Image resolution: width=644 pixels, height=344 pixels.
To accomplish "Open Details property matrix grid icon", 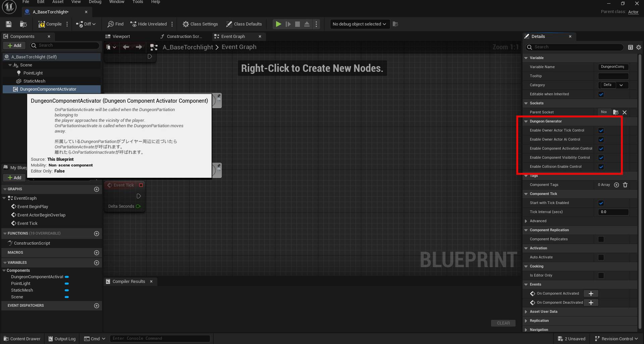I will click(x=631, y=47).
